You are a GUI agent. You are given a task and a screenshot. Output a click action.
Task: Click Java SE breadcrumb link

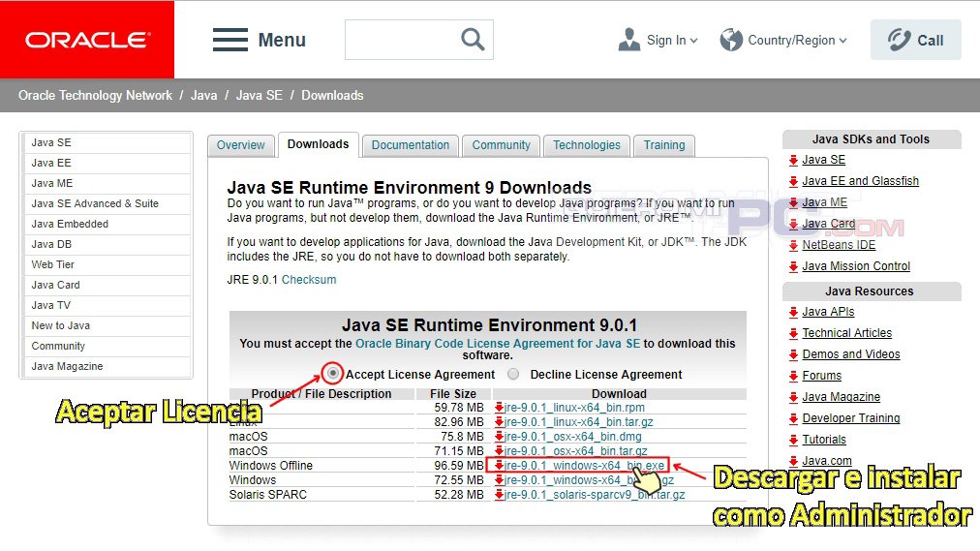click(x=259, y=96)
